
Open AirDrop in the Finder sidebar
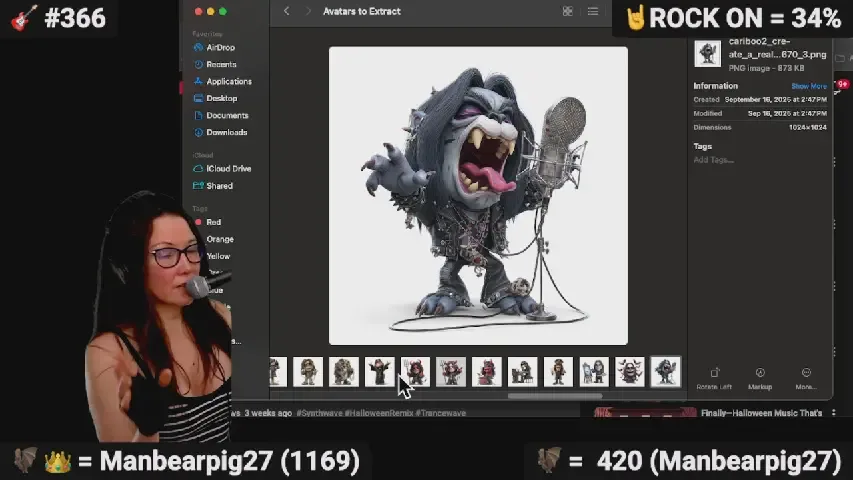click(x=221, y=47)
